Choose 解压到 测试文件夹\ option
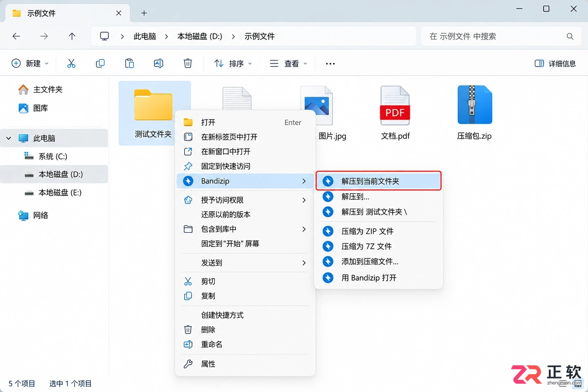The height and width of the screenshot is (392, 588). click(379, 212)
